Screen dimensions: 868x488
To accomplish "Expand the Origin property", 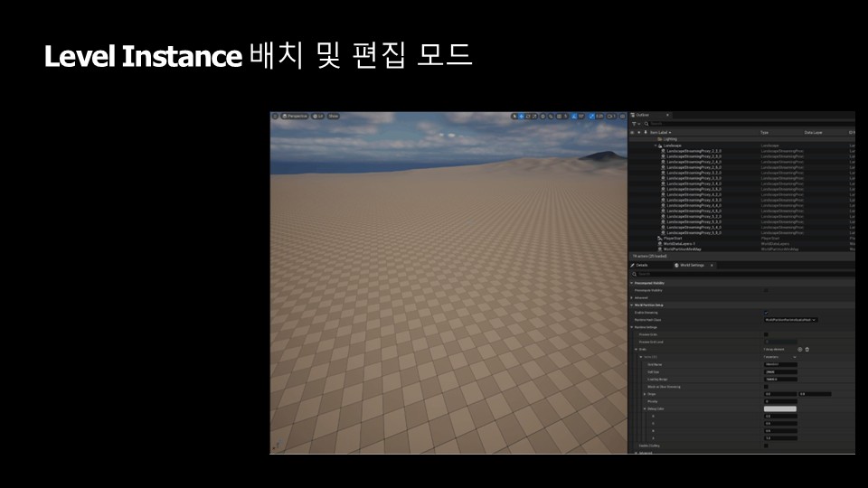I will click(x=645, y=394).
